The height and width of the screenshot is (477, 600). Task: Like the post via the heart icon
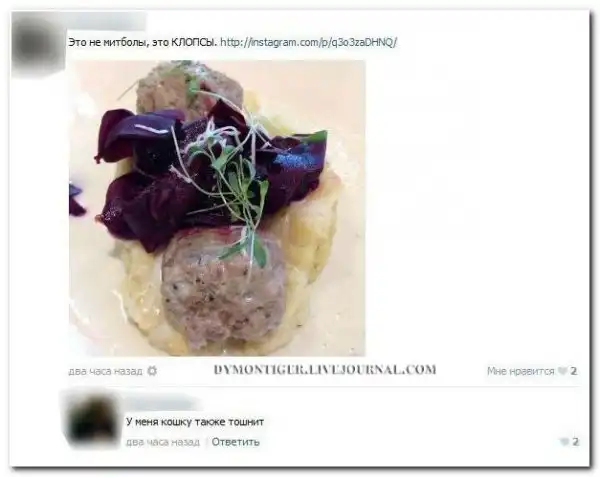tap(562, 371)
